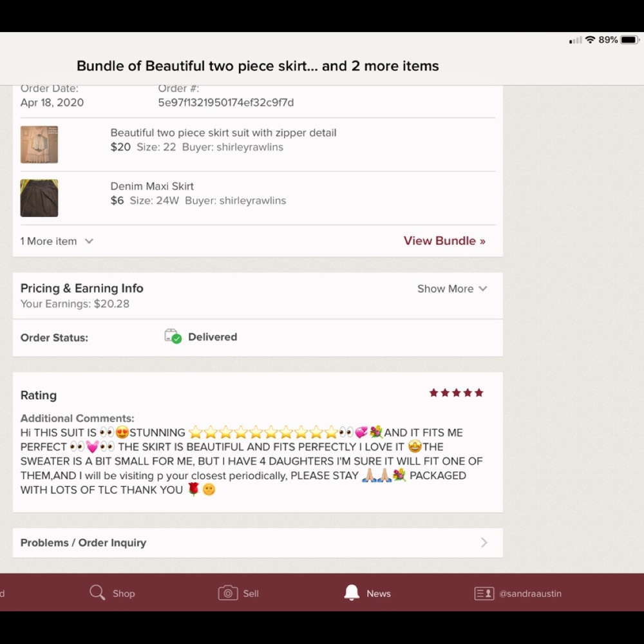Open the View Bundle link
Image resolution: width=644 pixels, height=644 pixels.
pyautogui.click(x=444, y=241)
